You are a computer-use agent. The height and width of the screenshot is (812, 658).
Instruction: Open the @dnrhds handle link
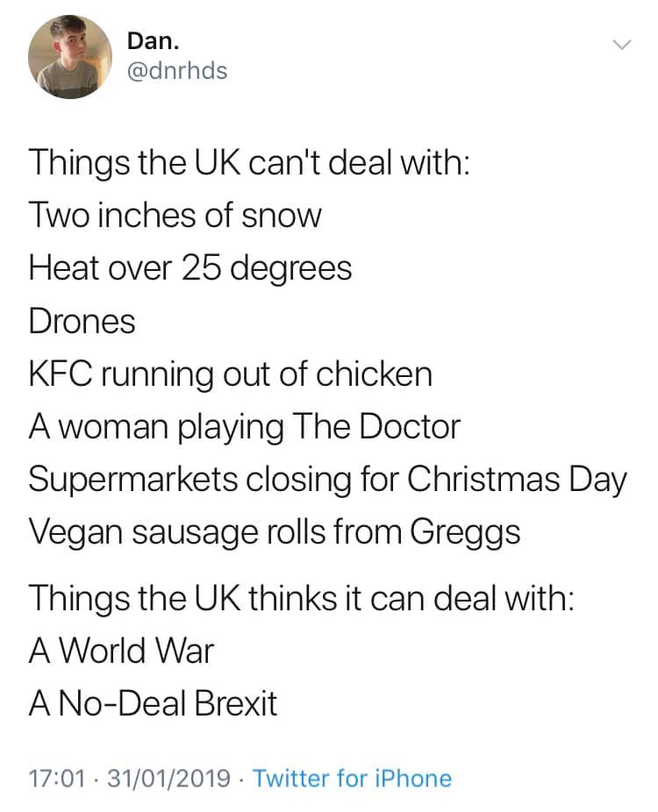click(177, 71)
